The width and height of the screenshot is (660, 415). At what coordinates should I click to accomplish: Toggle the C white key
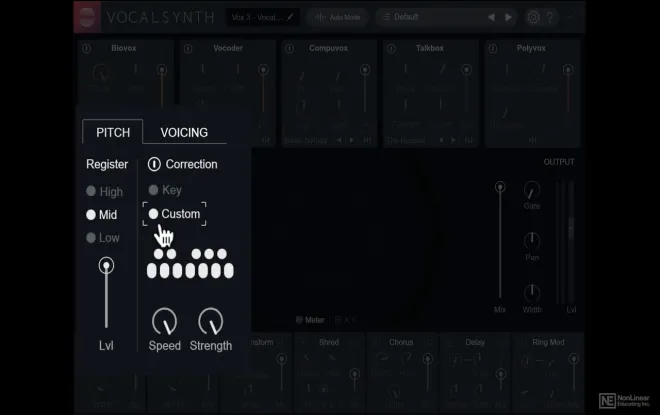(x=152, y=271)
